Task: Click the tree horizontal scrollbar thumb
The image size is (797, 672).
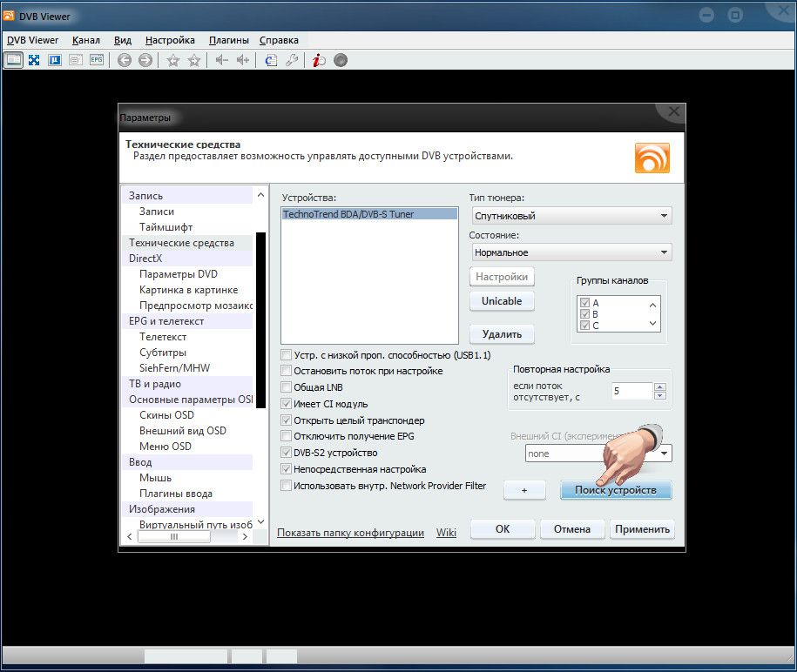Action: pos(174,536)
